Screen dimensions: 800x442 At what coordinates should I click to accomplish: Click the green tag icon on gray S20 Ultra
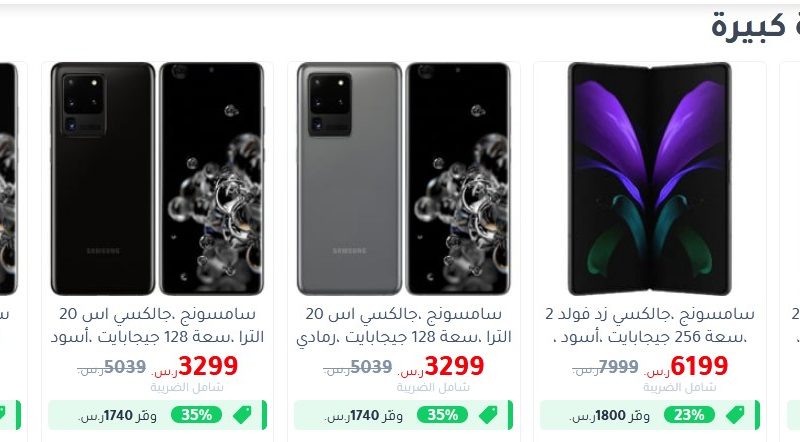coord(488,415)
